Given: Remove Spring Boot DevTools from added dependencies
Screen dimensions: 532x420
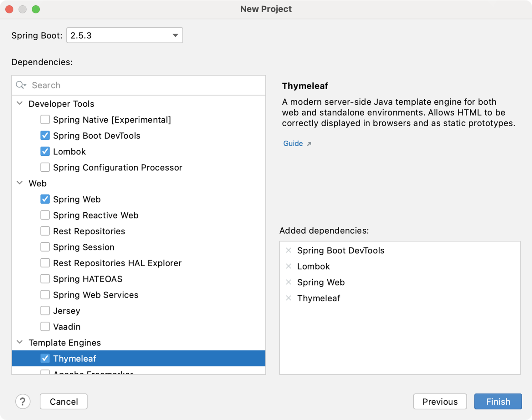Looking at the screenshot, I should pyautogui.click(x=289, y=250).
